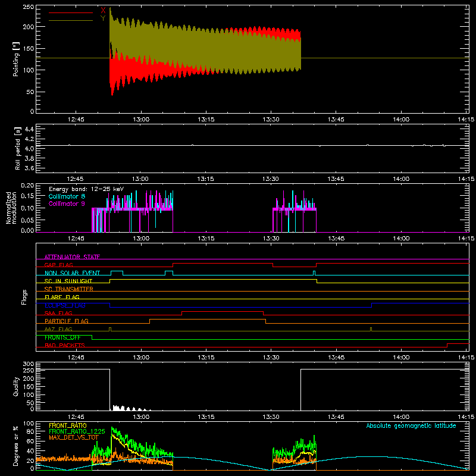Select the BAD_PACKETS flag label
This screenshot has height=476, width=476.
[x=65, y=345]
